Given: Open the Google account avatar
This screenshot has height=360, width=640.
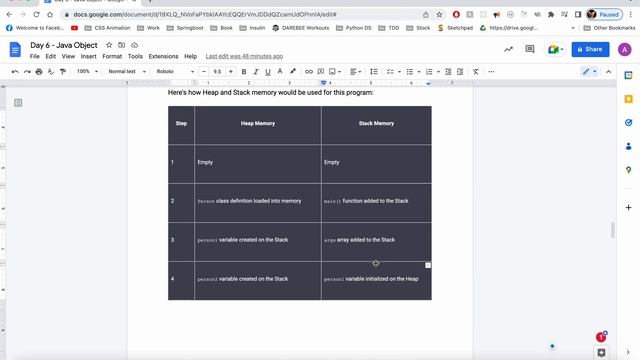Looking at the screenshot, I should point(624,49).
